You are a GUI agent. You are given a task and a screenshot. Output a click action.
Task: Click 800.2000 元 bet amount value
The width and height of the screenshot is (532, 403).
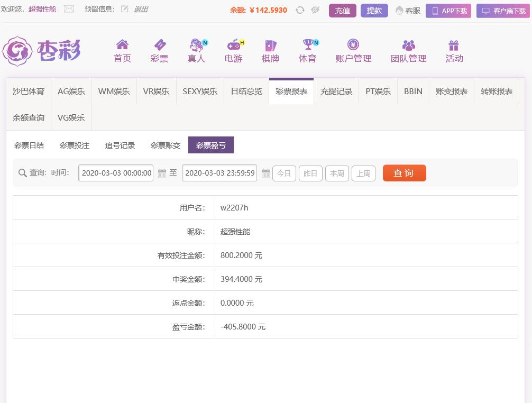241,255
